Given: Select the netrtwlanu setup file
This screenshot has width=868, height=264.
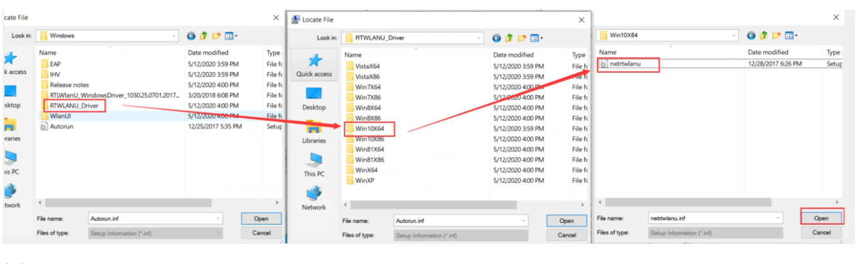Looking at the screenshot, I should 629,64.
